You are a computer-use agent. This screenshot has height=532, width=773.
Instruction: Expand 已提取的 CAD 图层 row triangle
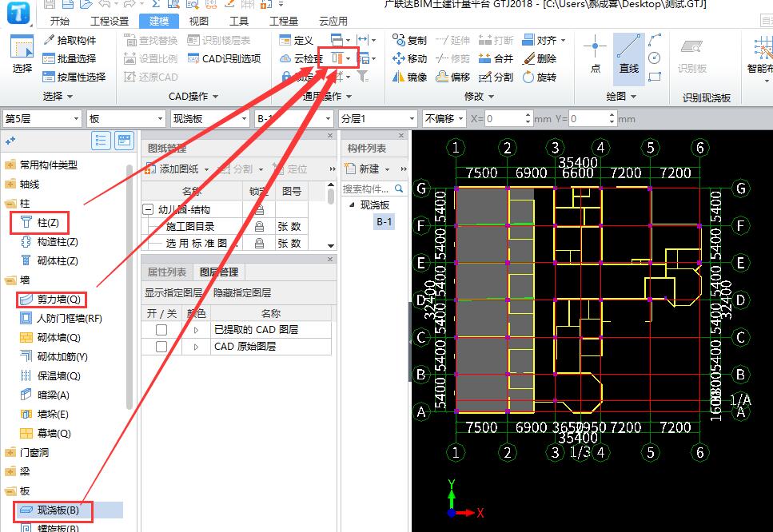coord(196,330)
